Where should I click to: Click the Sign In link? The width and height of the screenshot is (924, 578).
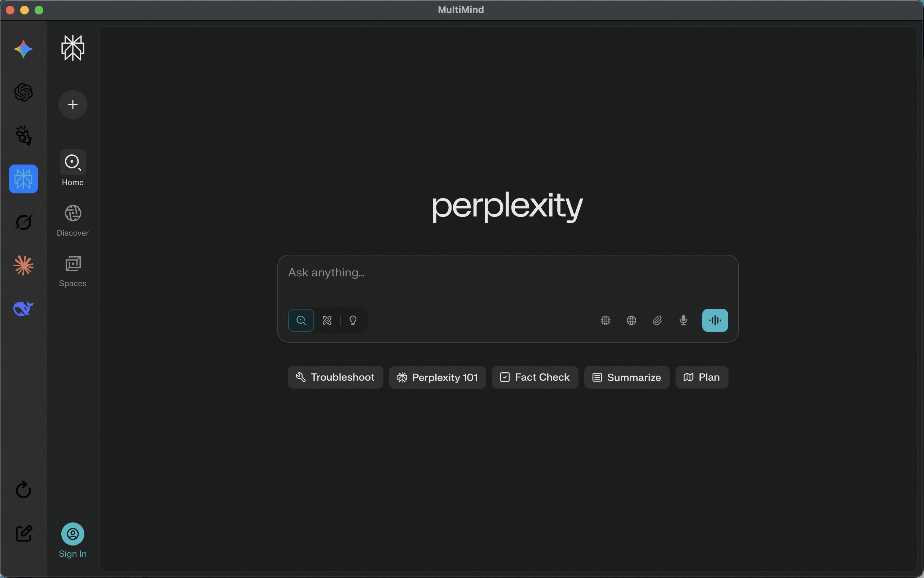coord(72,554)
